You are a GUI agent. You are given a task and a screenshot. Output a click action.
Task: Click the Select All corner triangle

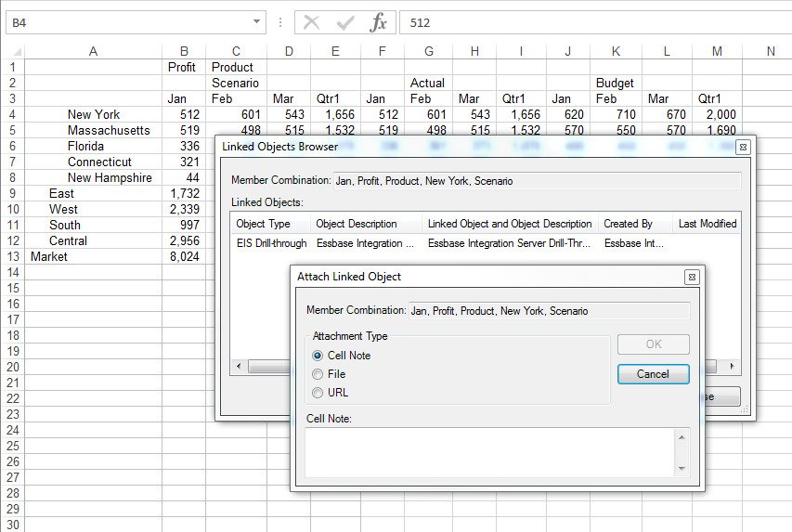(17, 52)
